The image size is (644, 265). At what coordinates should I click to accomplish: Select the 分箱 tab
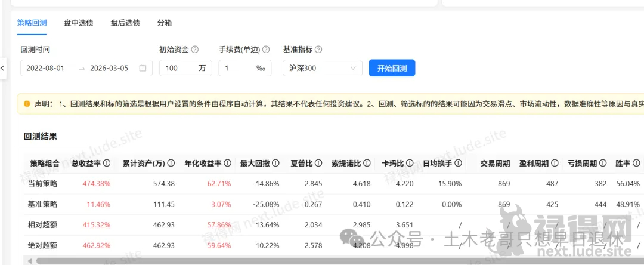[x=165, y=23]
